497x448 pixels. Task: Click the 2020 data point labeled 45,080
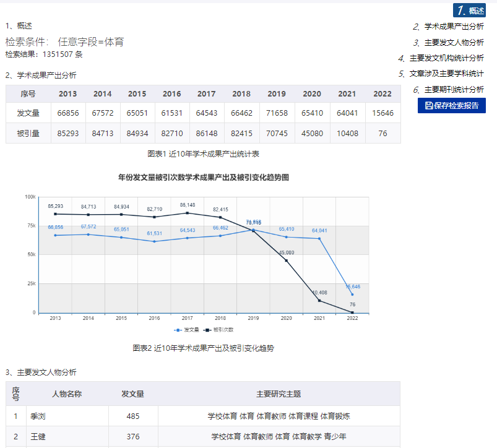pos(286,261)
